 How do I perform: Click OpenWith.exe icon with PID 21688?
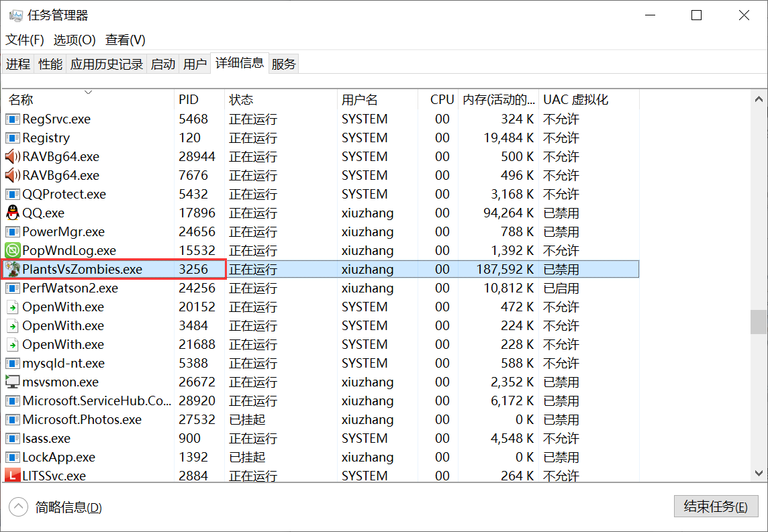(x=13, y=345)
